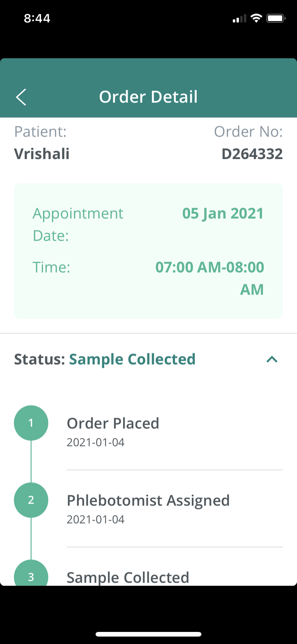Viewport: 297px width, 644px height.
Task: Tap order number D264332
Action: click(252, 154)
